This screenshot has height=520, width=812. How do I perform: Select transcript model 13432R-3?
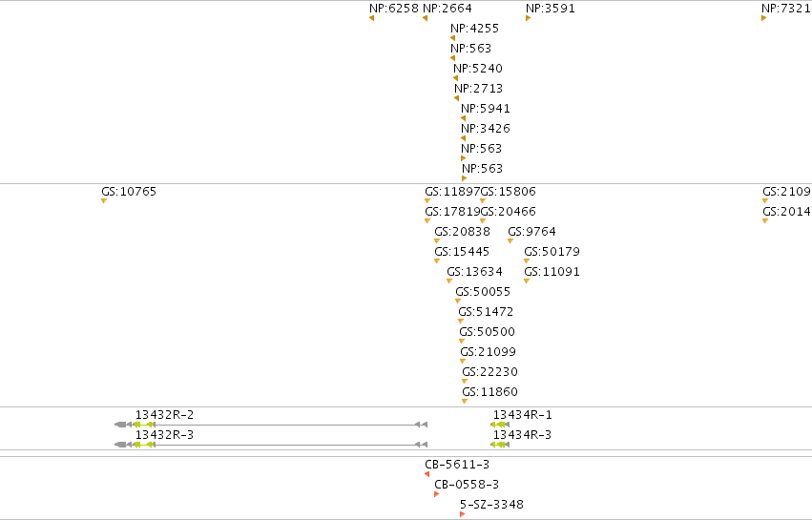271,445
